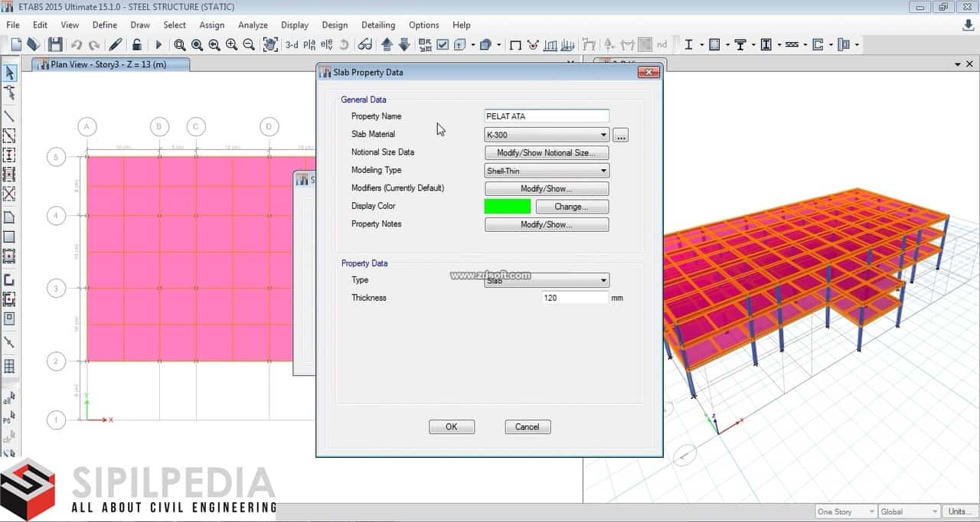Image resolution: width=980 pixels, height=522 pixels.
Task: Click the Thickness input field
Action: pos(574,298)
